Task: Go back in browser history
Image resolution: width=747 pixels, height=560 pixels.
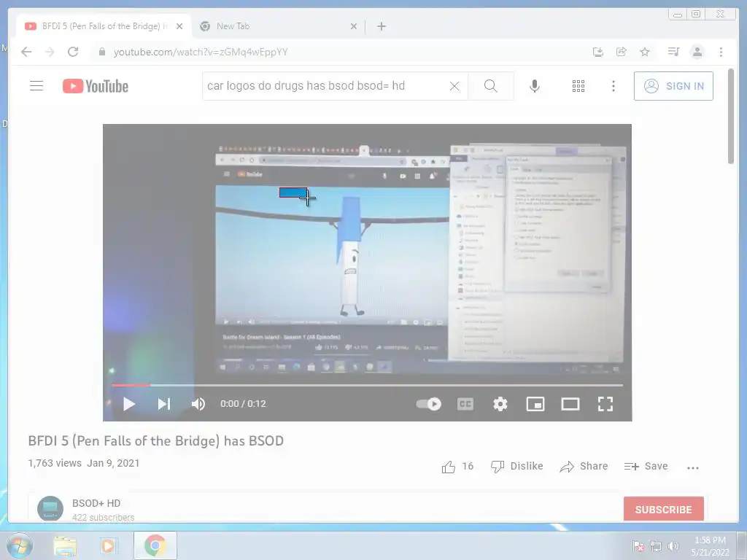Action: click(26, 52)
